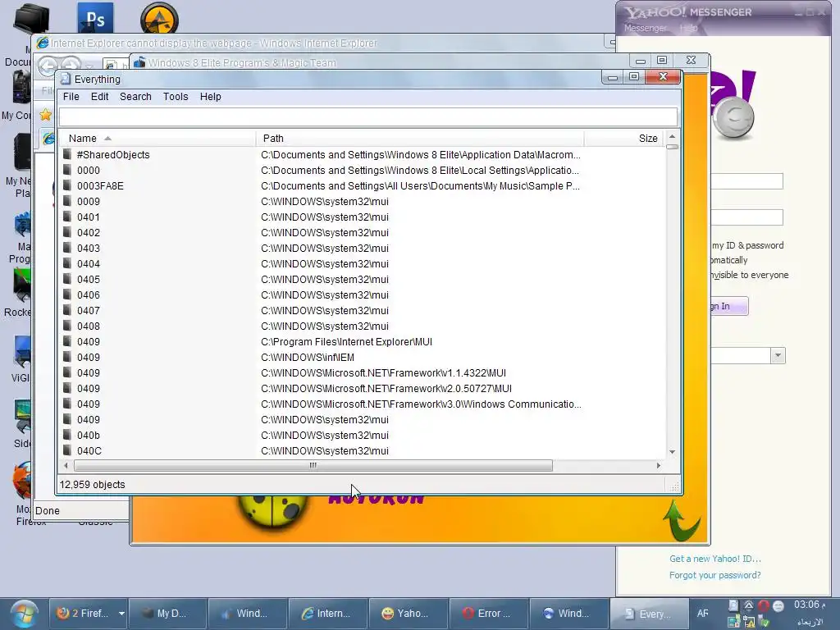This screenshot has height=630, width=840.
Task: Click the grey smiley Yahoo tray icon
Action: (778, 606)
